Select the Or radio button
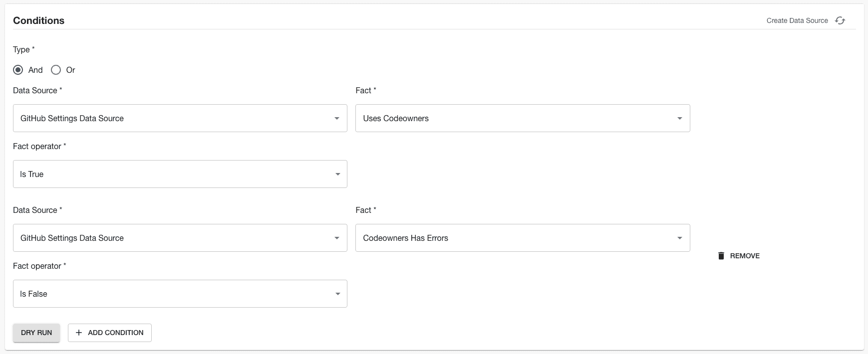This screenshot has width=868, height=354. [x=56, y=70]
